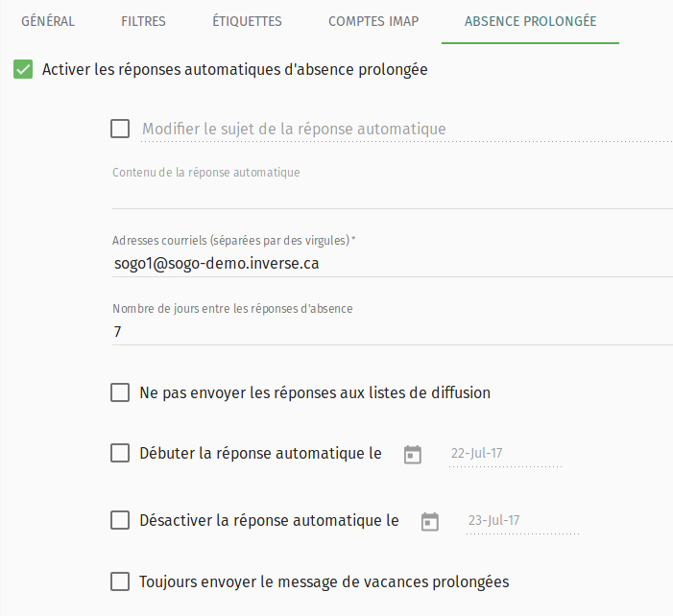Check 'Ne pas envoyer les réponses aux listes de diffusion'
Viewport: 673px width, 616px height.
tap(120, 392)
